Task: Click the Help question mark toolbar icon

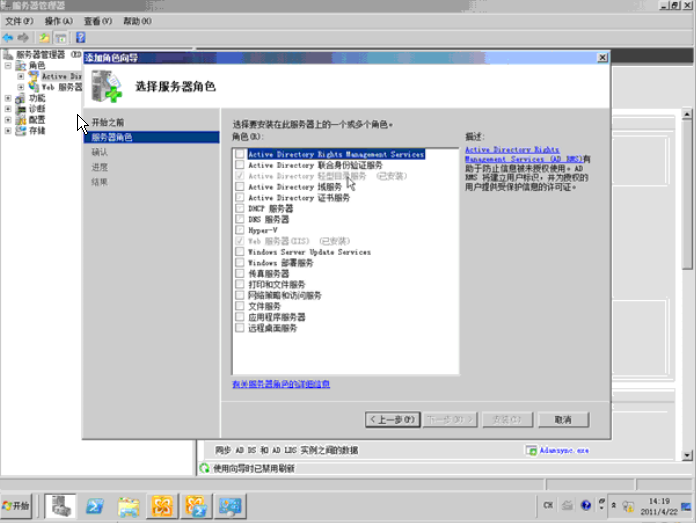Action: tap(80, 38)
